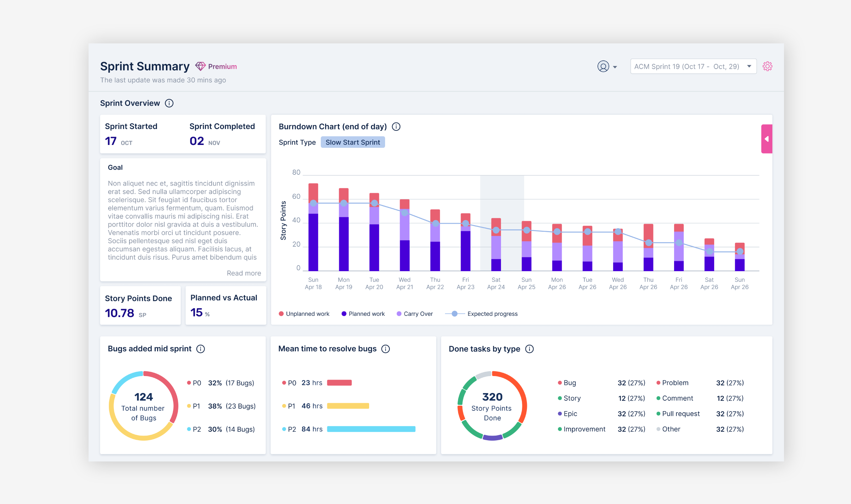The image size is (851, 504).
Task: Open the ACM Sprint 19 sprint selector dropdown
Action: (x=693, y=66)
